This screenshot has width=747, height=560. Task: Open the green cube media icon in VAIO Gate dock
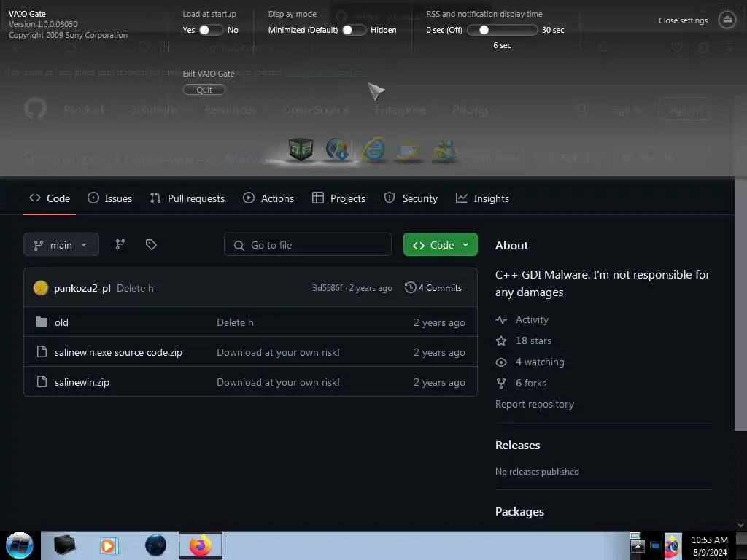pos(301,149)
